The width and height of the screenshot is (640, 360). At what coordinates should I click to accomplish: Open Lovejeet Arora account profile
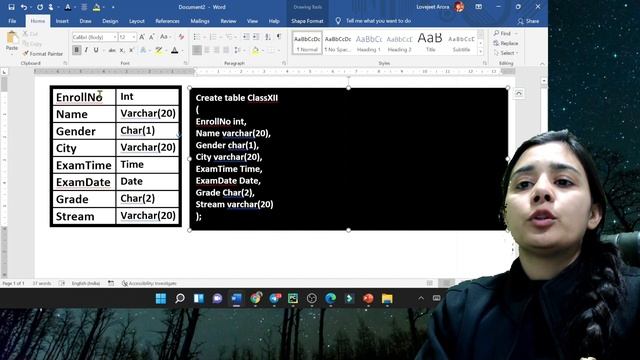click(x=440, y=7)
